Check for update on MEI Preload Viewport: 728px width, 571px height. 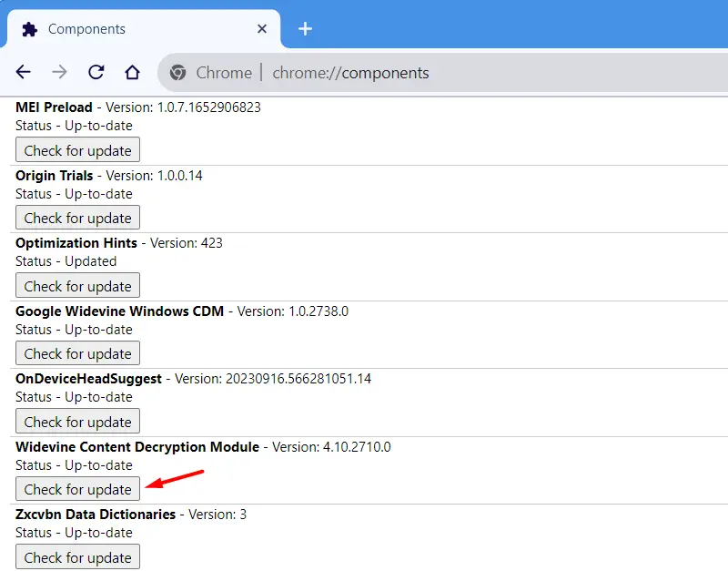(77, 150)
